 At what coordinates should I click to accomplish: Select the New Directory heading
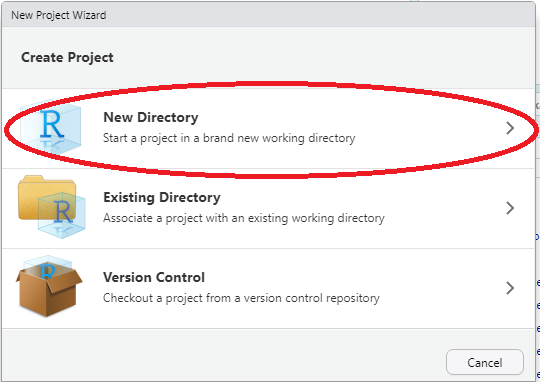pyautogui.click(x=151, y=117)
